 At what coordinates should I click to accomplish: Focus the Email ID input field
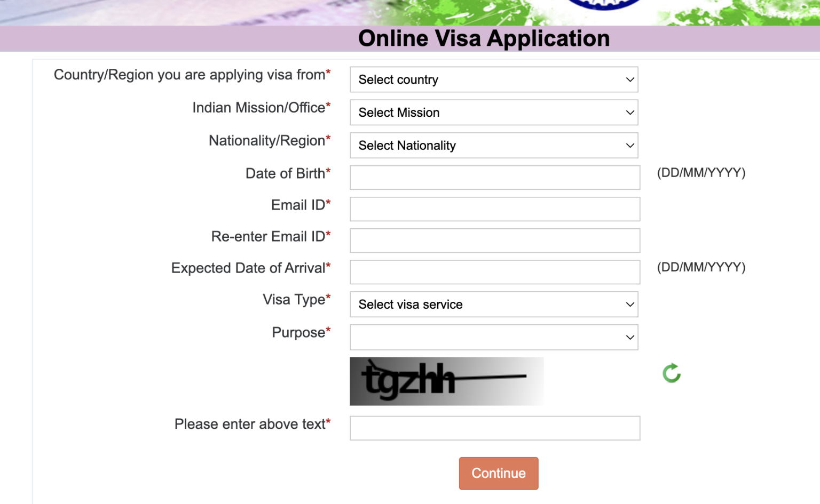pyautogui.click(x=494, y=209)
